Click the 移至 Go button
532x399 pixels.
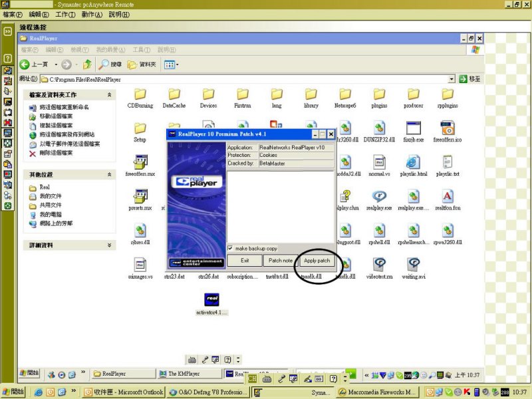pos(469,79)
